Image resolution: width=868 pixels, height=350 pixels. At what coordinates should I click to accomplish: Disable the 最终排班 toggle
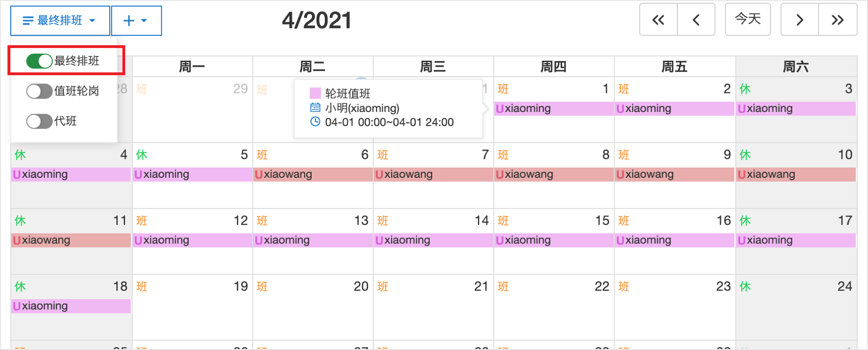(x=39, y=61)
